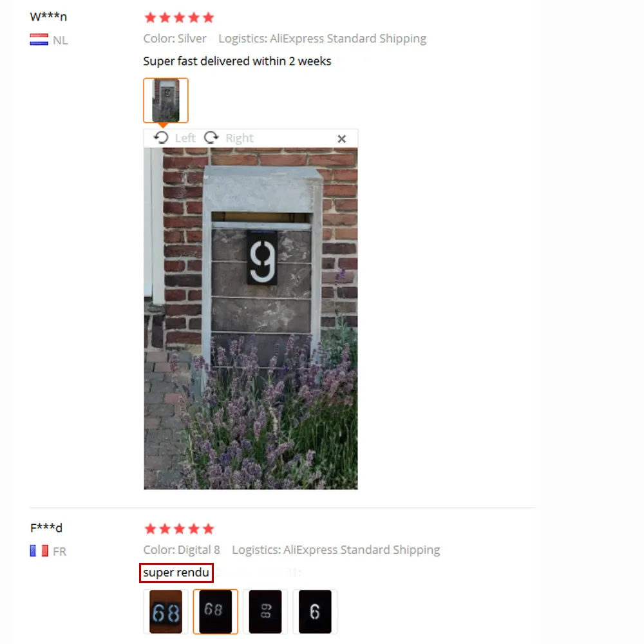Click the Netherlands flag icon
This screenshot has height=644, width=644.
(x=39, y=40)
